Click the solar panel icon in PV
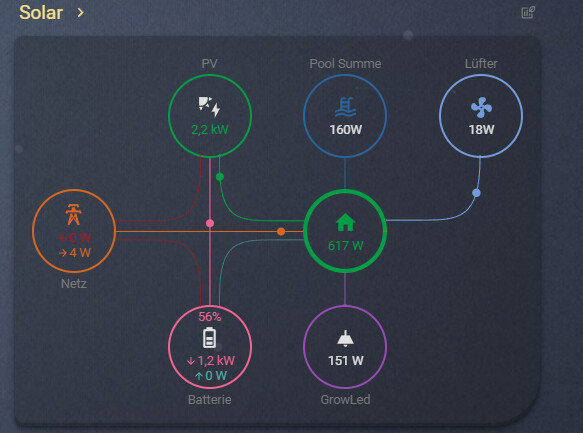Image resolution: width=583 pixels, height=433 pixels. pos(209,107)
